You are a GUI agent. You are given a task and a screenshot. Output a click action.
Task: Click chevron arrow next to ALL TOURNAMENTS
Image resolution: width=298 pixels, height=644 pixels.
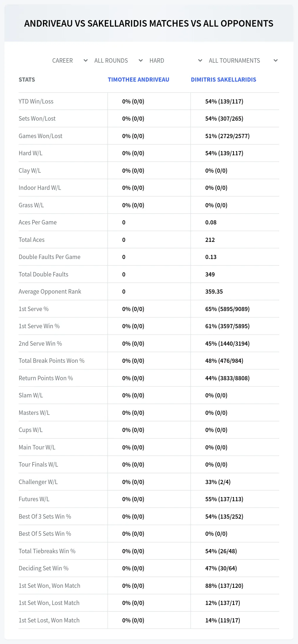[x=276, y=61]
